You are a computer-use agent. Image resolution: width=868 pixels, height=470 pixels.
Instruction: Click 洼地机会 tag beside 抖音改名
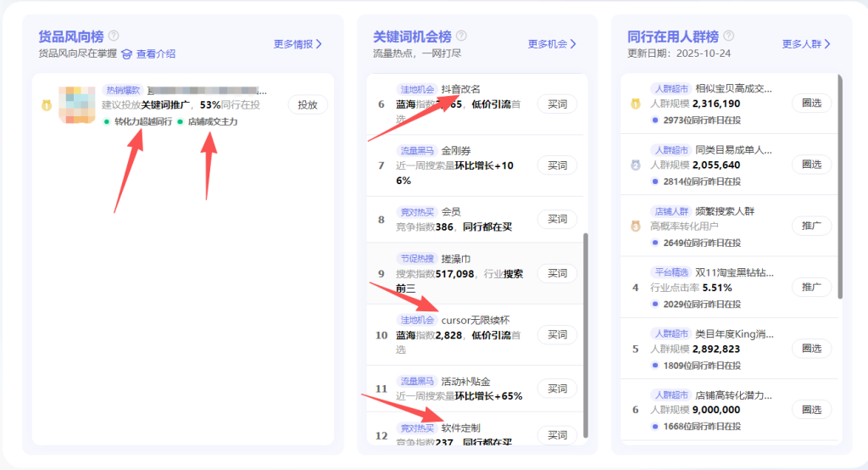417,89
